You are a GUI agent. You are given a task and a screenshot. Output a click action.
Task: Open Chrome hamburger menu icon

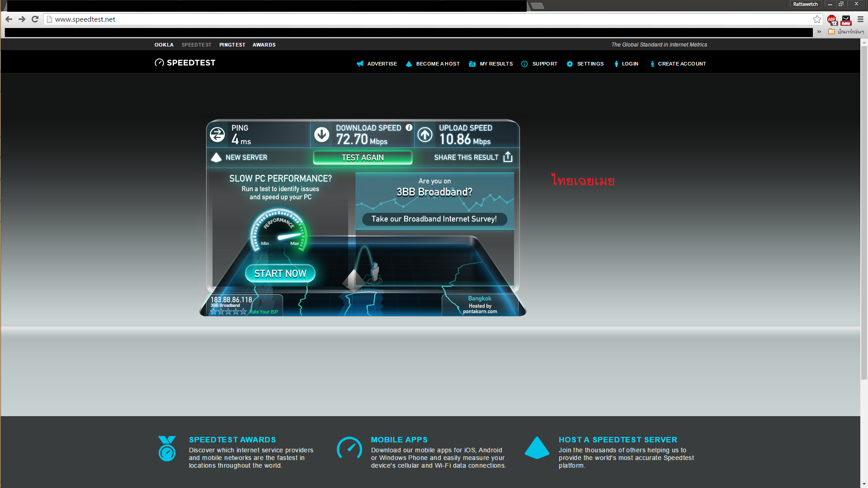pos(860,19)
